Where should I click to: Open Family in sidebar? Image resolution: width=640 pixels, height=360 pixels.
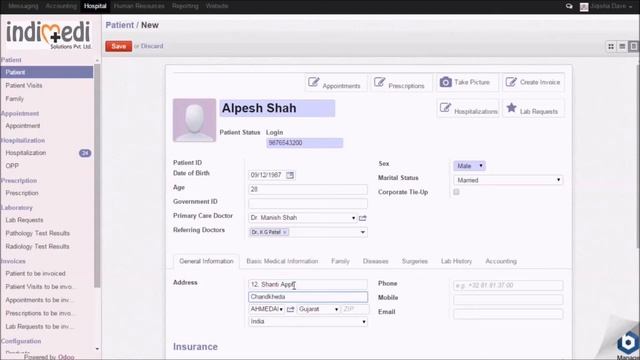pos(14,99)
